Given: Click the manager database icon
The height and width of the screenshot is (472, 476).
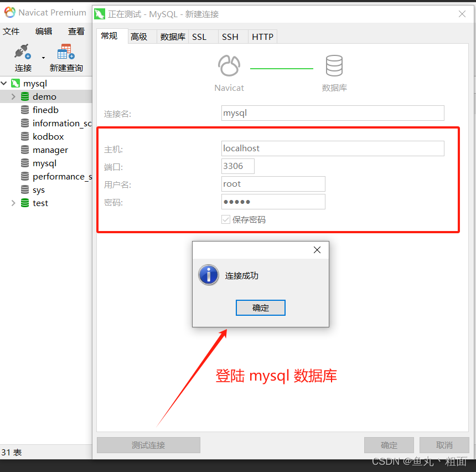Looking at the screenshot, I should tap(25, 150).
